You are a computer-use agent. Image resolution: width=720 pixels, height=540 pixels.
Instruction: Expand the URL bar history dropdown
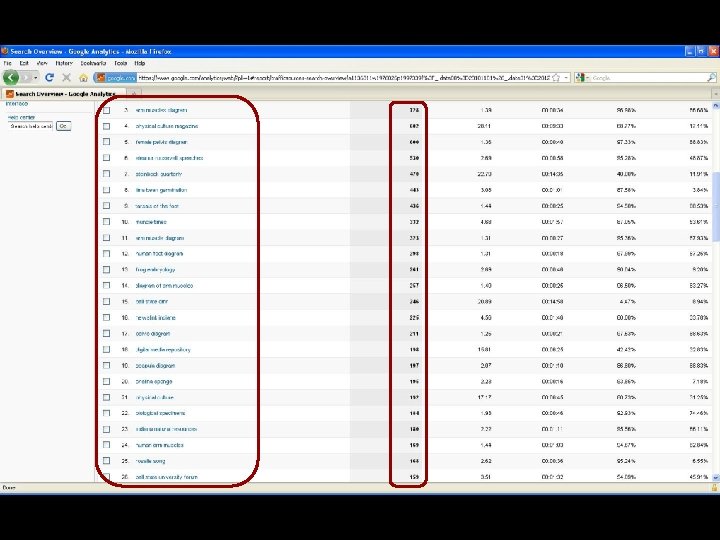[x=566, y=78]
